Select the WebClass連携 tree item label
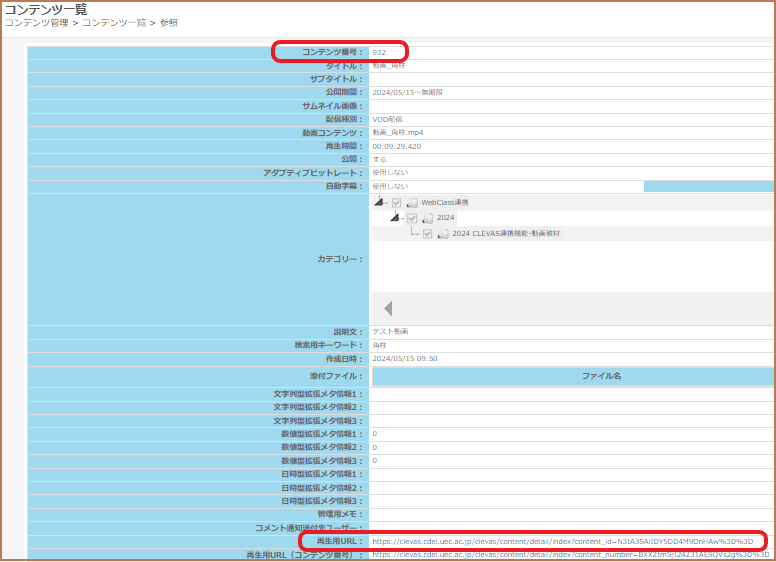This screenshot has width=776, height=562. [444, 202]
